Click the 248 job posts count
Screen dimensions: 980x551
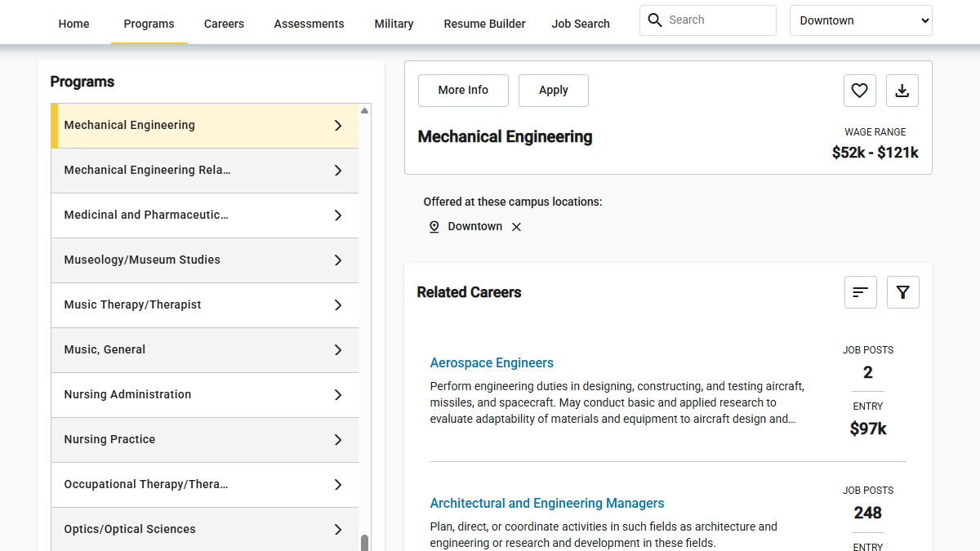pyautogui.click(x=867, y=513)
